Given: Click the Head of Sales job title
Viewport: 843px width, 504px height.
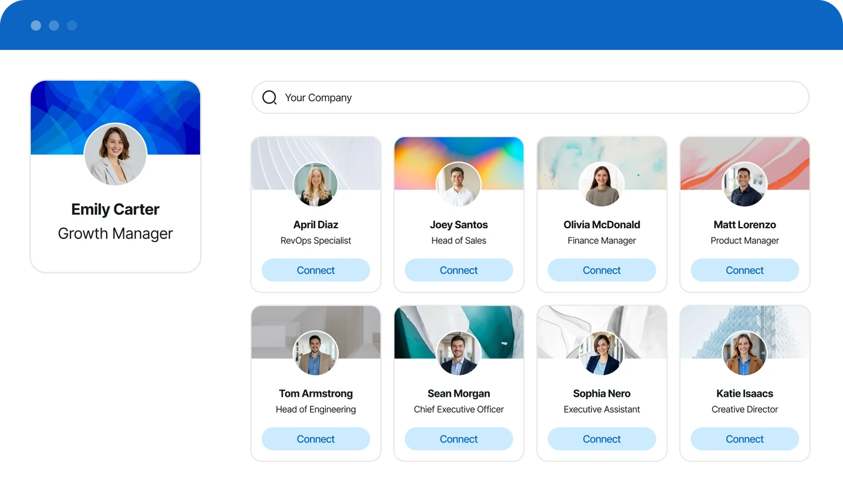Looking at the screenshot, I should [x=459, y=240].
